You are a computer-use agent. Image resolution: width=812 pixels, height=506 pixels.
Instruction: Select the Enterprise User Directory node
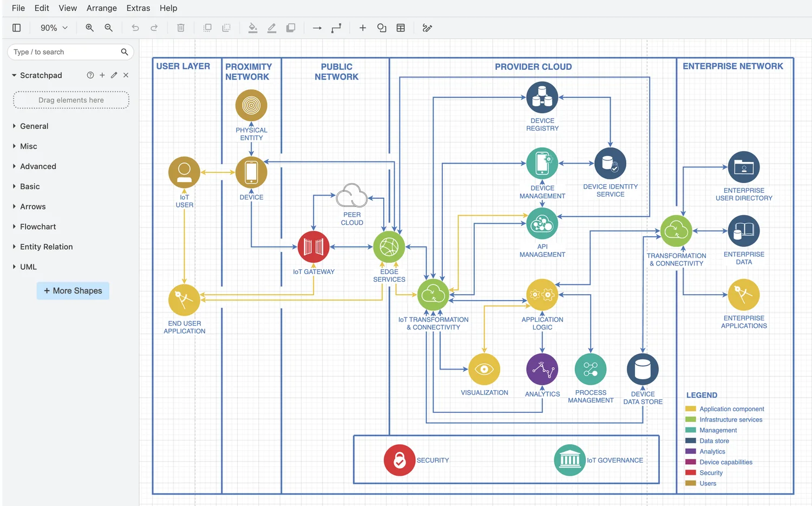click(744, 167)
